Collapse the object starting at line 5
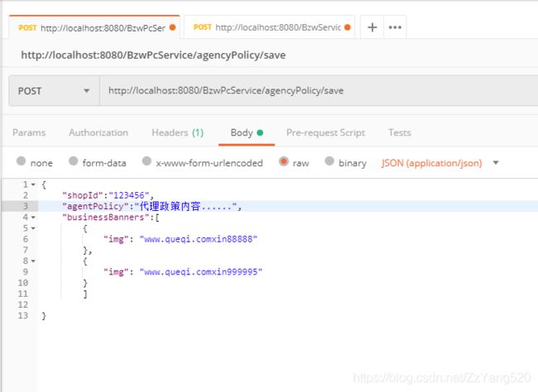This screenshot has height=392, width=538. 33,228
